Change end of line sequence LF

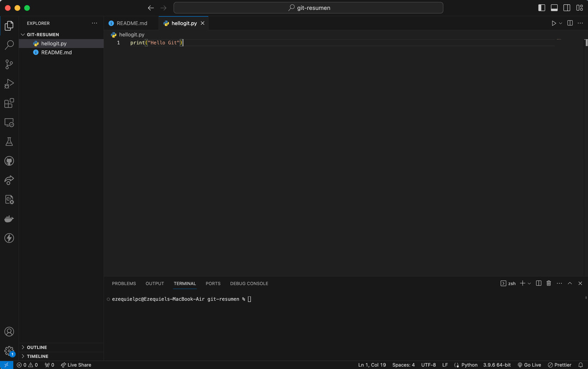pyautogui.click(x=445, y=365)
